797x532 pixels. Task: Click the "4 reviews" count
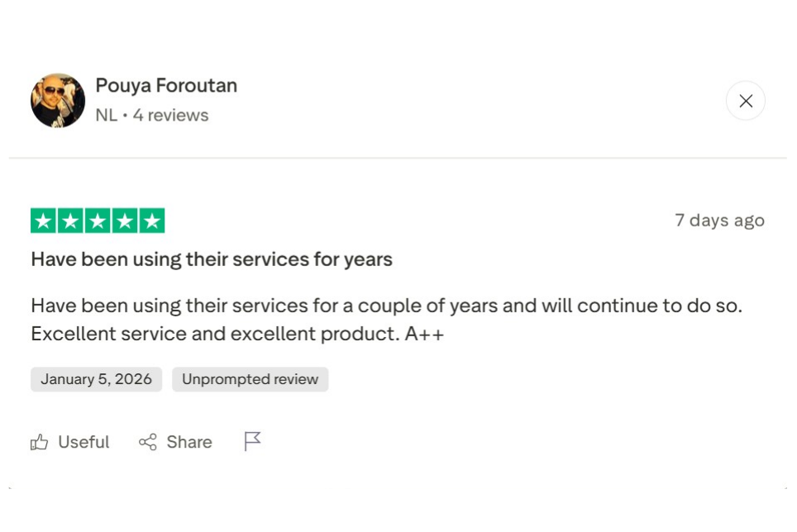click(x=171, y=116)
